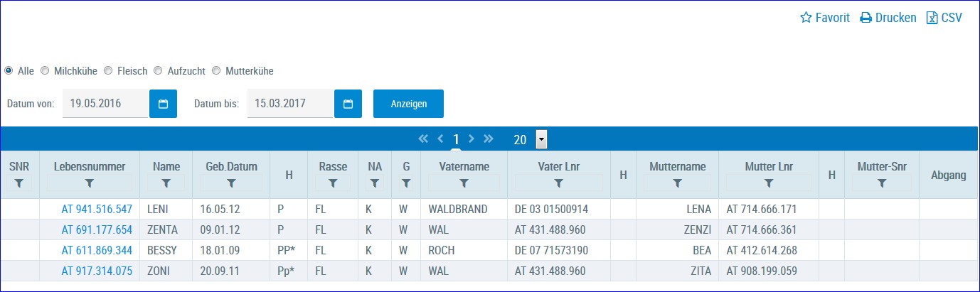Export table using the CSV icon

click(932, 18)
